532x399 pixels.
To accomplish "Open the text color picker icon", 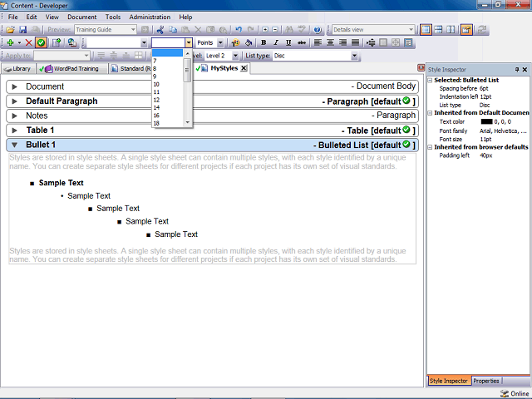I will tap(235, 42).
